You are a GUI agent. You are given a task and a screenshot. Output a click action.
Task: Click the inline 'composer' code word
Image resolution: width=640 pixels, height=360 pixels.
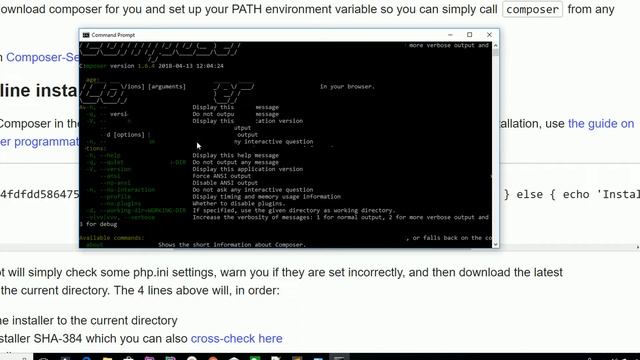pyautogui.click(x=532, y=10)
